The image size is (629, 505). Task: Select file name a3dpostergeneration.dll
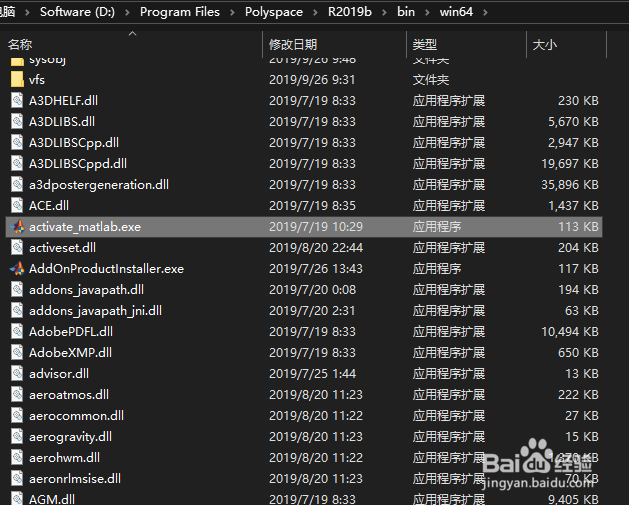click(99, 185)
